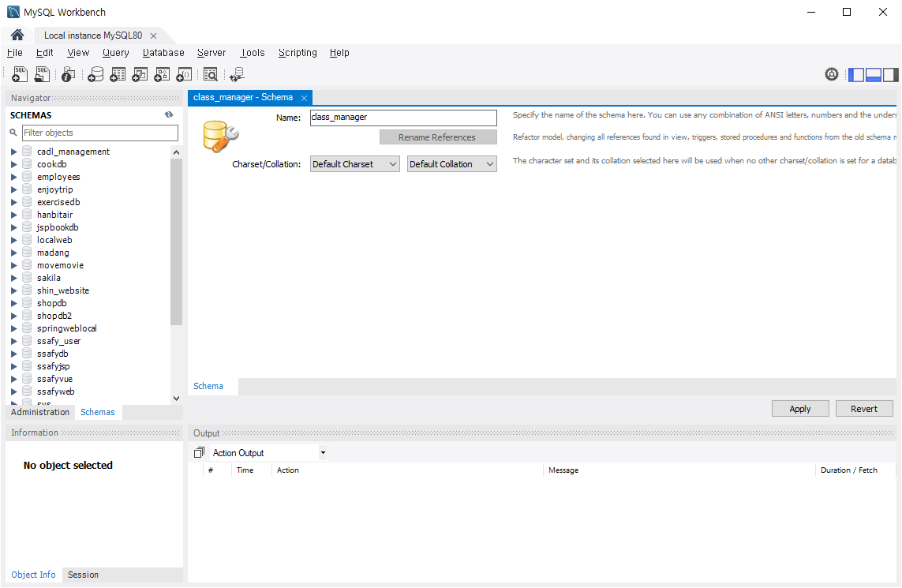Open the Help menu
Screen dimensions: 902x588
point(339,52)
